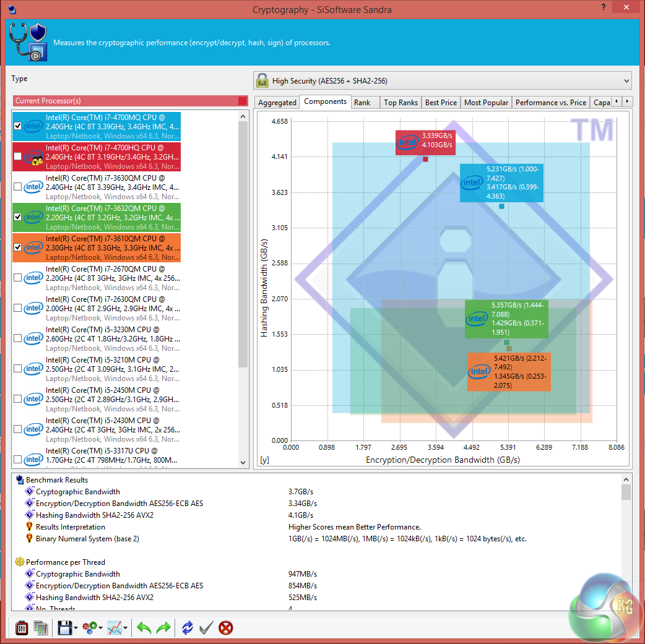Open the Most Popular tab
Viewport: 645px width, 644px height.
486,103
